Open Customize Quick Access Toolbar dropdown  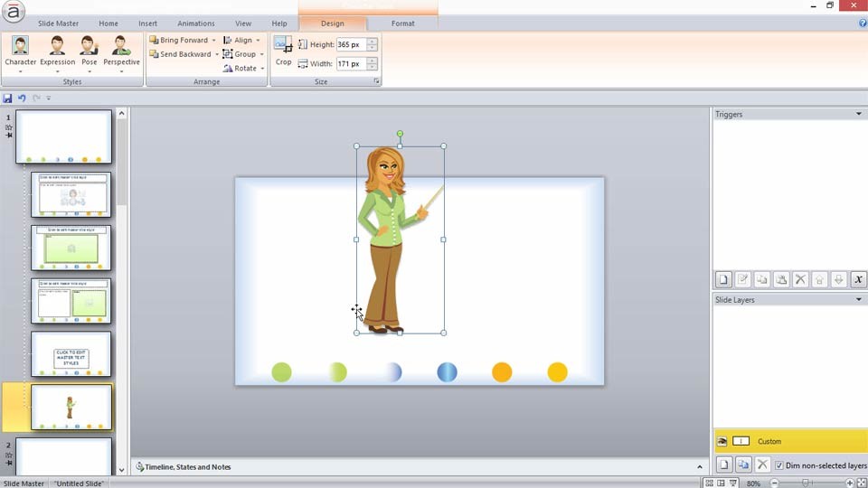pyautogui.click(x=49, y=98)
